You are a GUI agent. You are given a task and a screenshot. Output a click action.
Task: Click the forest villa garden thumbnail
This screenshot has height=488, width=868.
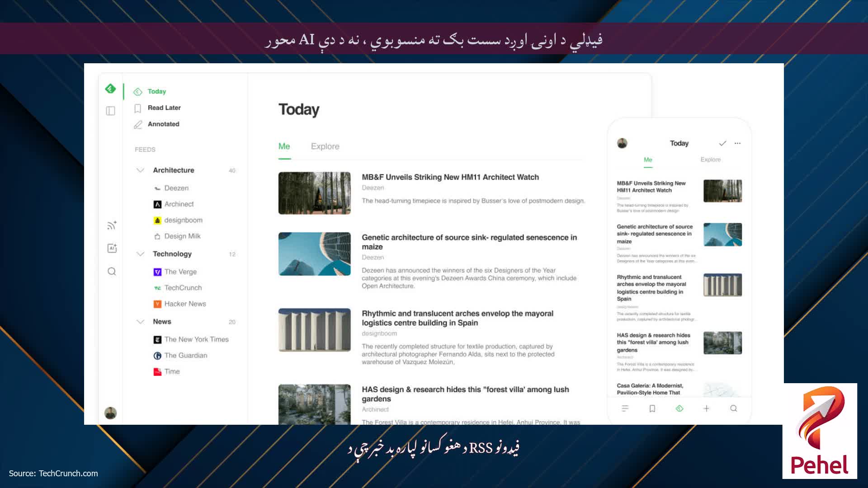(x=314, y=404)
